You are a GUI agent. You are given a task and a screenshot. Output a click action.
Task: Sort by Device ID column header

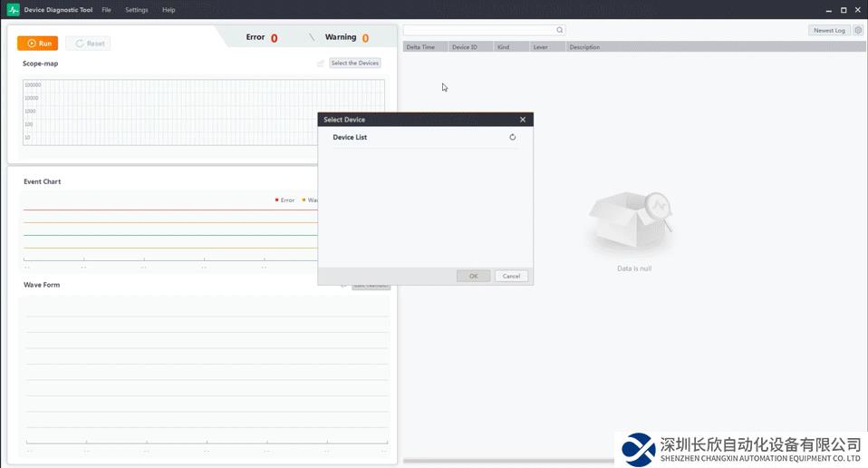(464, 47)
